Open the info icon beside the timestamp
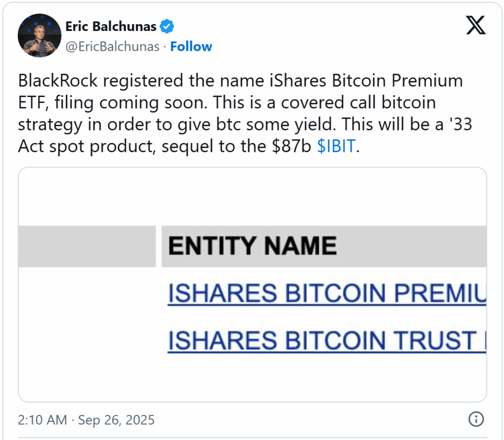 click(475, 419)
